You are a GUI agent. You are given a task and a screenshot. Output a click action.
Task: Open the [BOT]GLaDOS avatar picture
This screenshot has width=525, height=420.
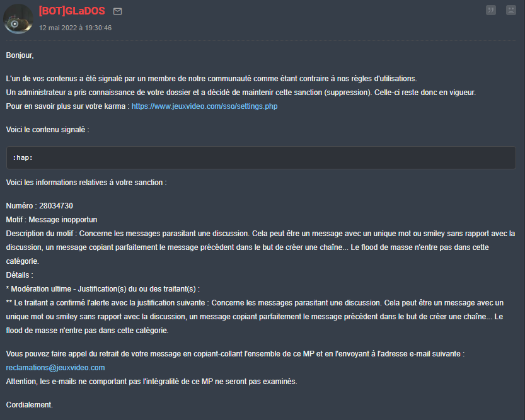point(18,19)
